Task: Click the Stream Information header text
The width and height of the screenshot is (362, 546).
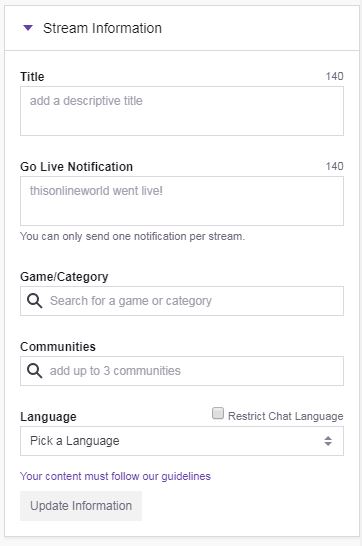Action: point(102,28)
